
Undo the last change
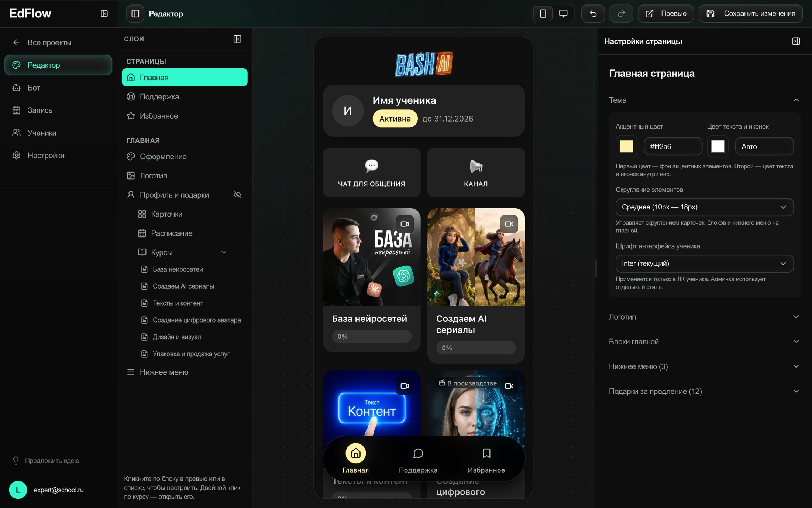click(593, 14)
